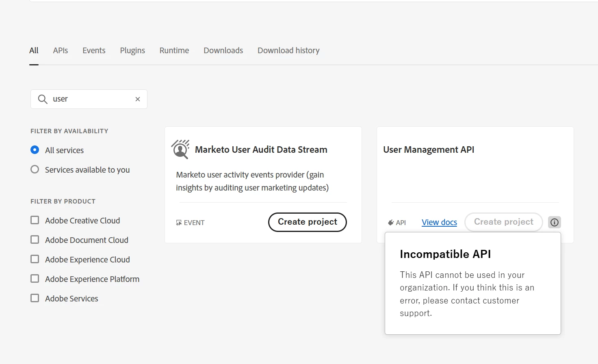
Task: Click the Marketo User Audit magnifier icon
Action: (x=180, y=149)
